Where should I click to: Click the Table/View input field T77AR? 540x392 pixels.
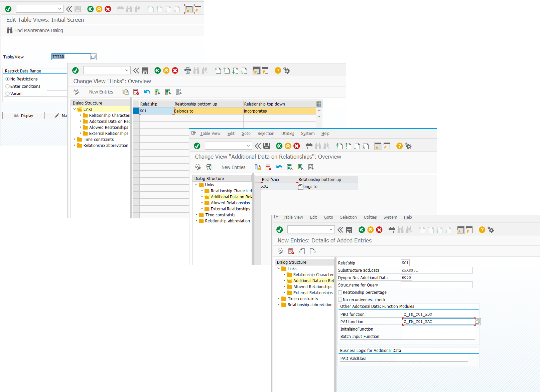(x=71, y=57)
